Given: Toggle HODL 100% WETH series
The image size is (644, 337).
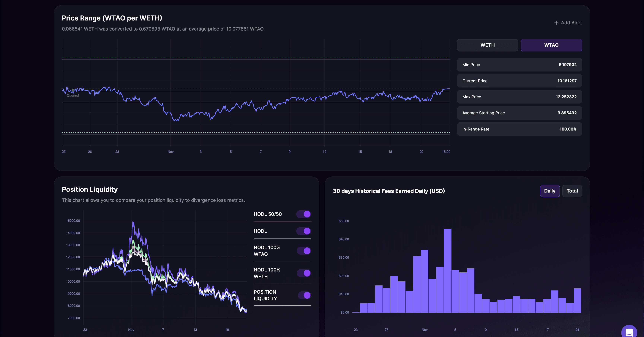Looking at the screenshot, I should coord(304,273).
